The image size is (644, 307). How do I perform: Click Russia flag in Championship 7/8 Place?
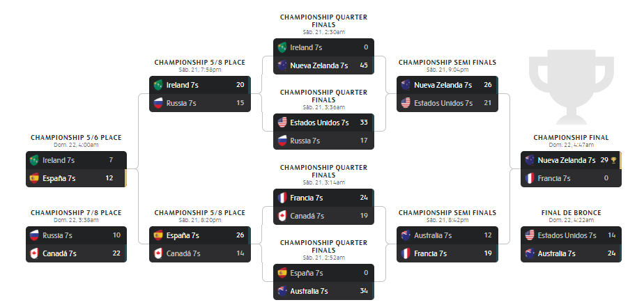point(33,235)
